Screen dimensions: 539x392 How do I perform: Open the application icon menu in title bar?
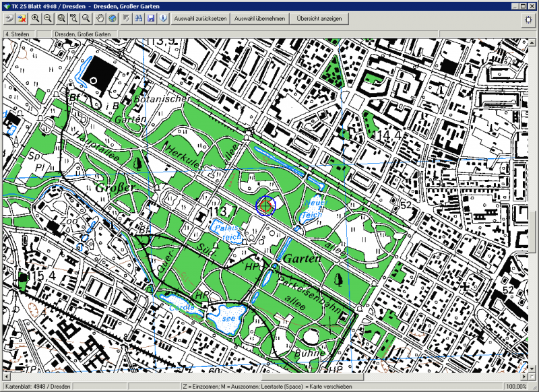(6, 5)
